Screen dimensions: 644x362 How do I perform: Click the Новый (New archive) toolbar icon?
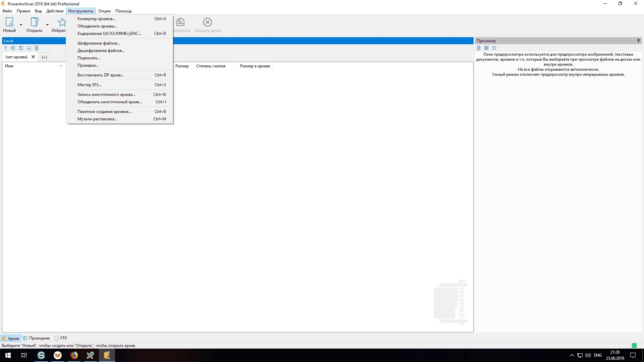[9, 22]
